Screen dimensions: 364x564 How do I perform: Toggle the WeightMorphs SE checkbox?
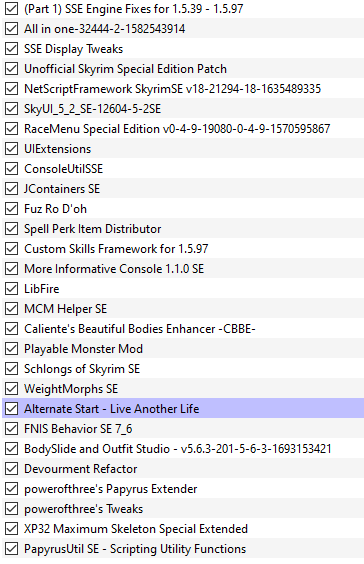pyautogui.click(x=12, y=388)
